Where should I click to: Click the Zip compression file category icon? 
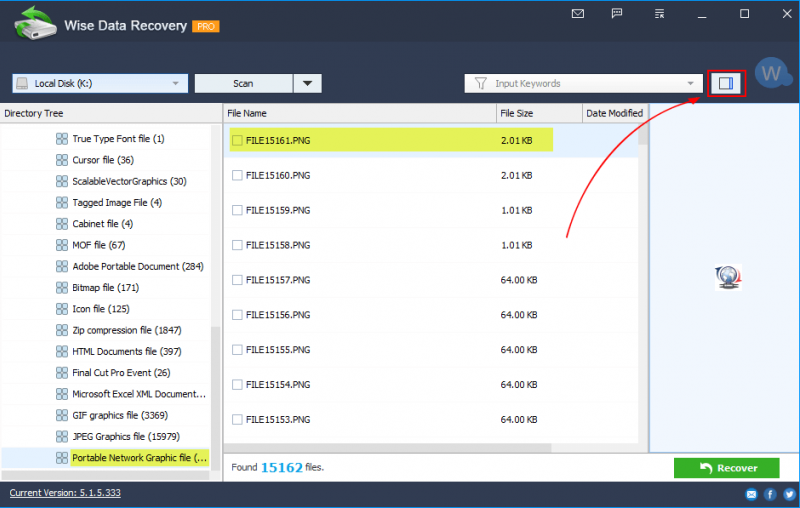[62, 331]
